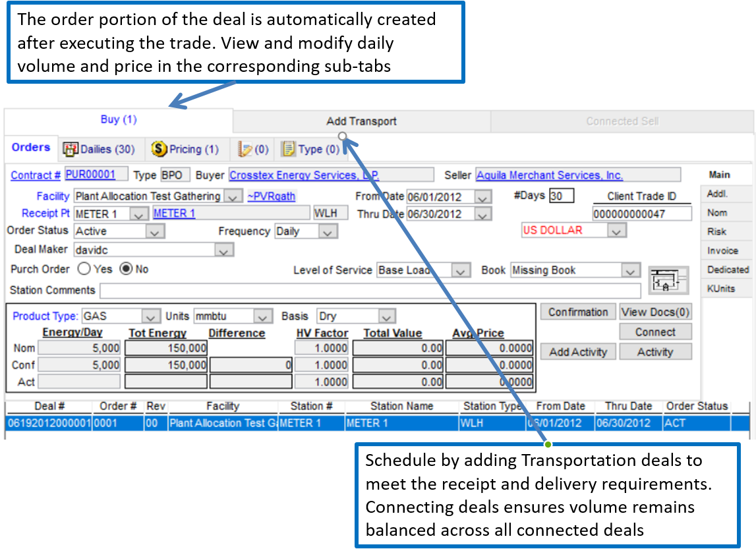This screenshot has height=549, width=756.
Task: Switch to the Add Transport tab
Action: [x=361, y=121]
